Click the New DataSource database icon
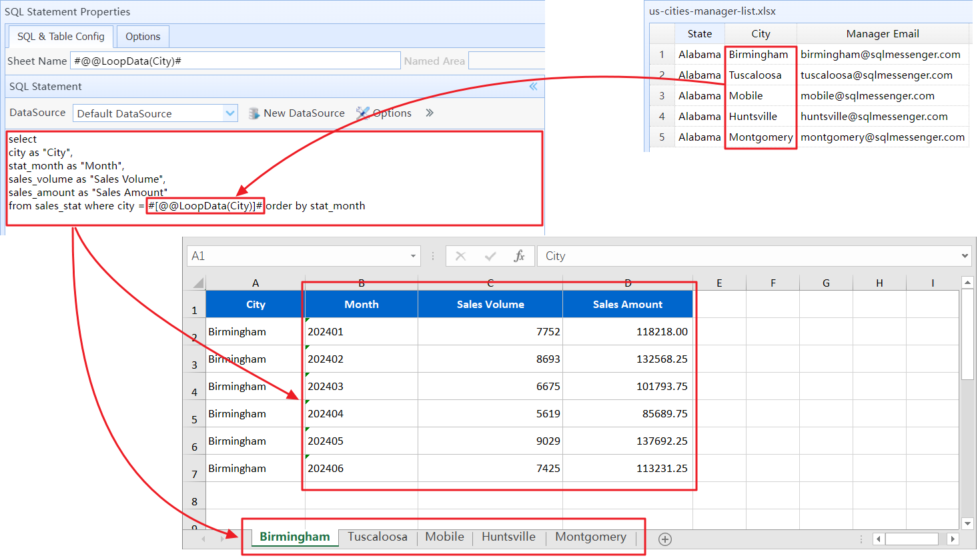The height and width of the screenshot is (560, 980). 254,113
